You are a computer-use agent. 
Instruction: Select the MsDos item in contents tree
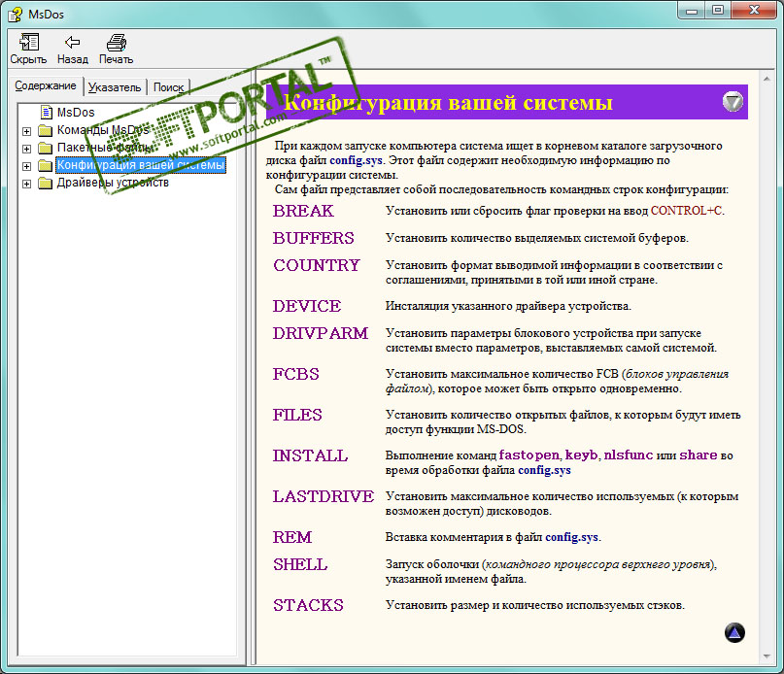click(76, 112)
